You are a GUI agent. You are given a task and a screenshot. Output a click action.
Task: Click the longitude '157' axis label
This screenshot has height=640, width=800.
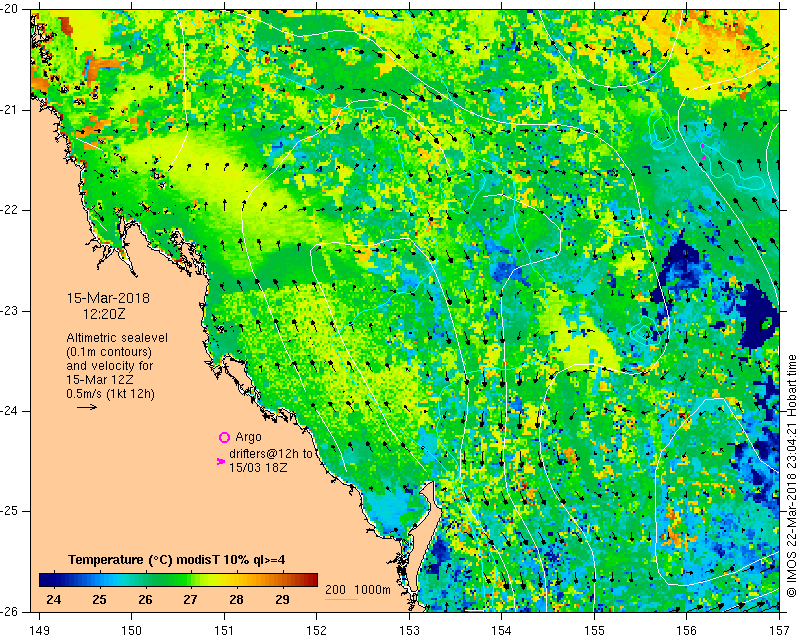pos(780,631)
